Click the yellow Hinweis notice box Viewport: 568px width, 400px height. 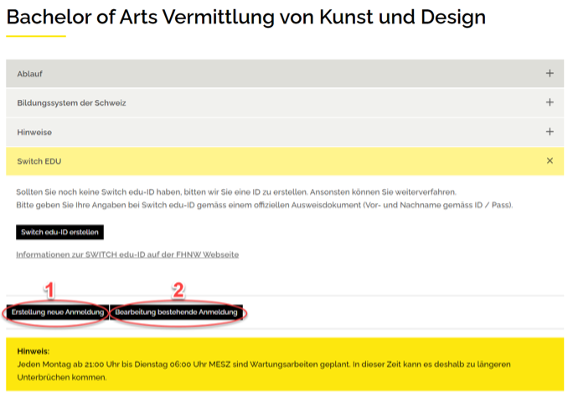point(285,364)
